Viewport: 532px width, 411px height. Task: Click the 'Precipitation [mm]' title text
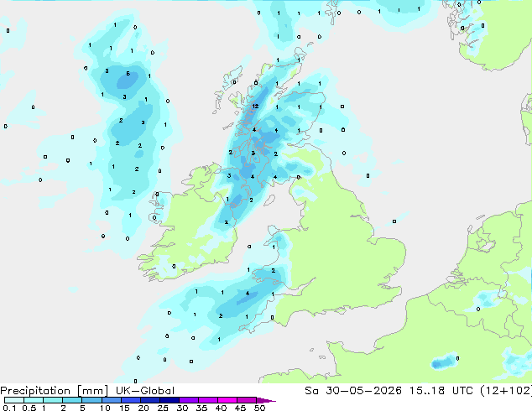pyautogui.click(x=54, y=391)
